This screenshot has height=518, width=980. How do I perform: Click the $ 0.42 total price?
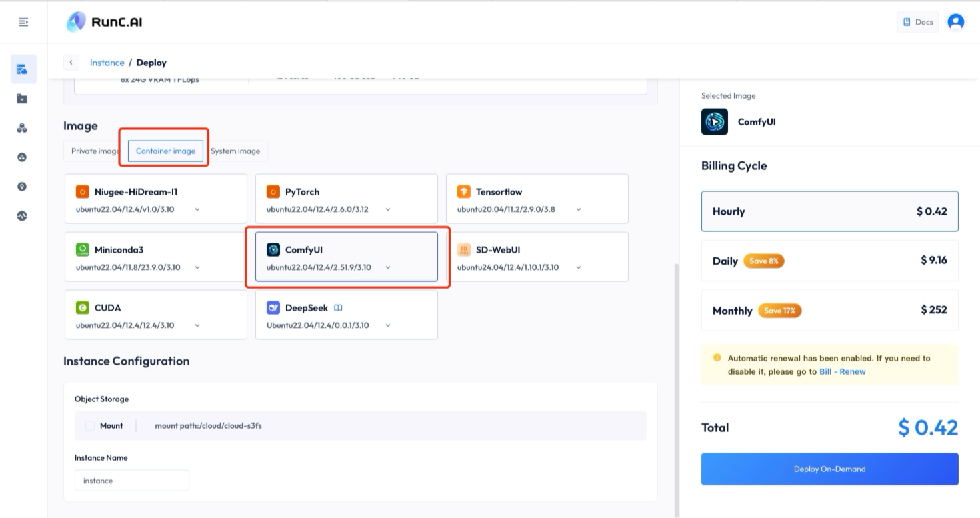pyautogui.click(x=928, y=427)
